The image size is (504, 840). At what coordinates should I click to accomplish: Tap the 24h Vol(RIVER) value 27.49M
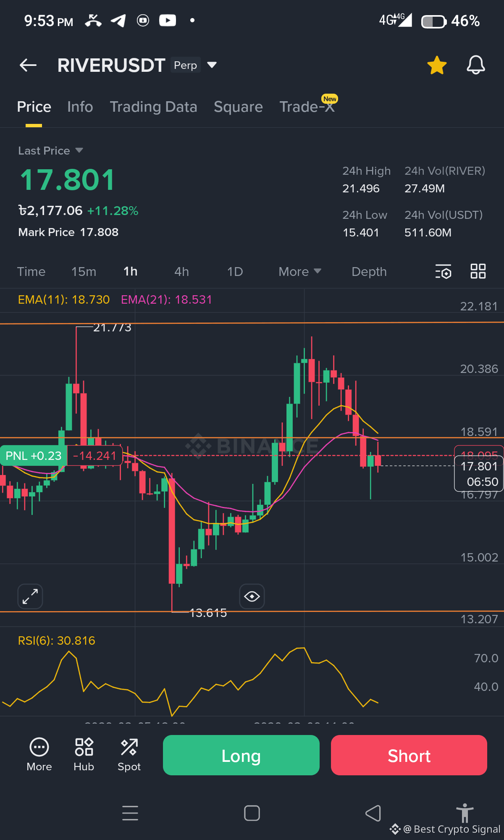pyautogui.click(x=425, y=189)
